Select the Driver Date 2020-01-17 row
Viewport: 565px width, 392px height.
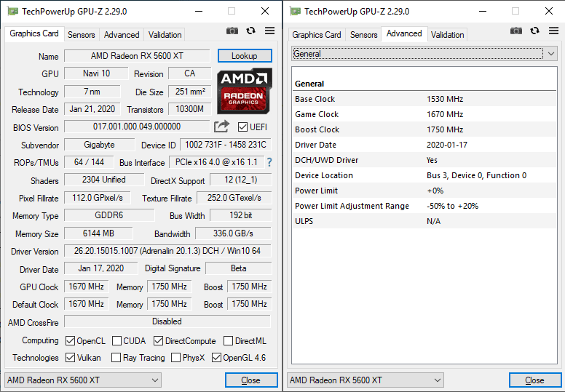424,145
